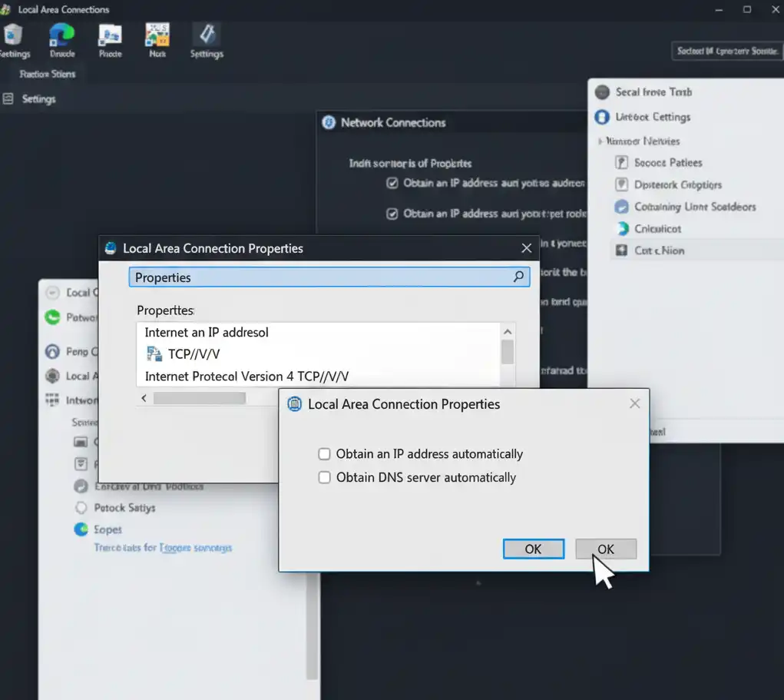Click the magnifier icon in Properties search field

518,277
